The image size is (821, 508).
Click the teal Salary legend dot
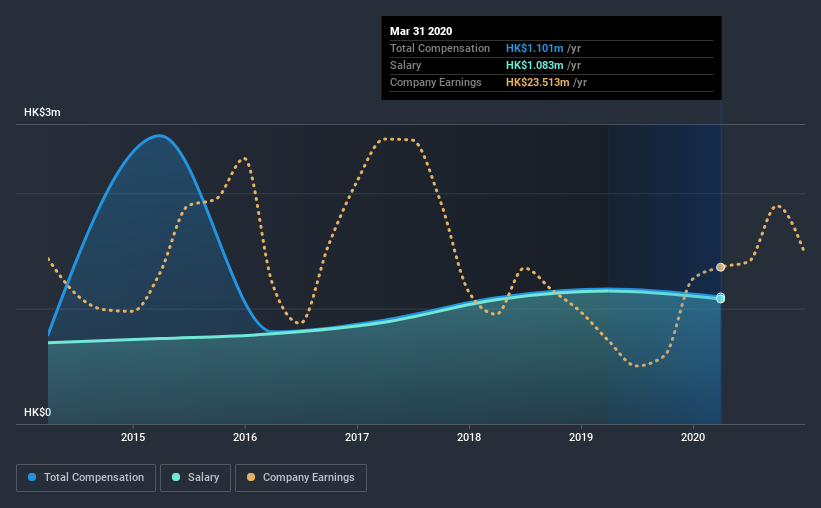tap(176, 477)
